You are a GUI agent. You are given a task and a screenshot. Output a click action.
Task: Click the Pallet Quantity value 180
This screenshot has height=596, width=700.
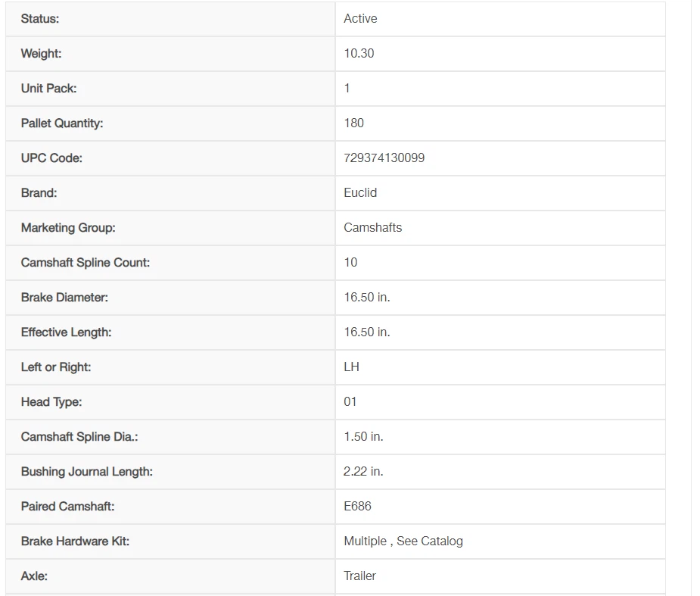[353, 123]
